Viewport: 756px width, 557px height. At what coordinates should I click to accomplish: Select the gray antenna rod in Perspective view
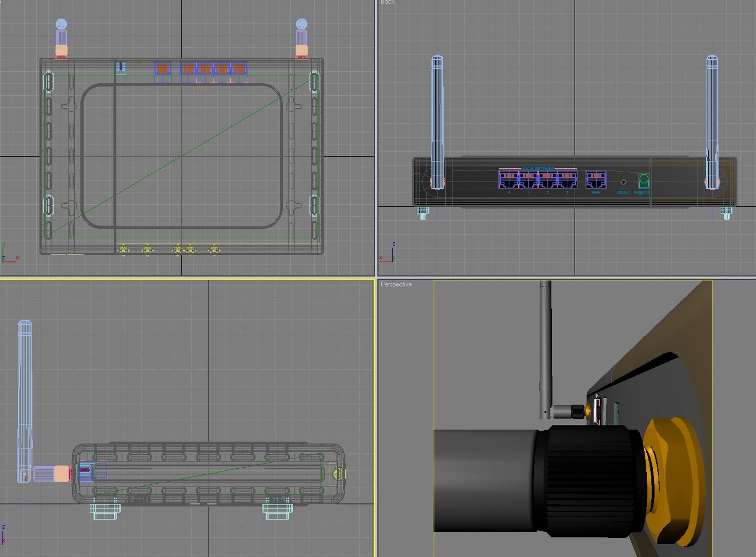coord(546,350)
